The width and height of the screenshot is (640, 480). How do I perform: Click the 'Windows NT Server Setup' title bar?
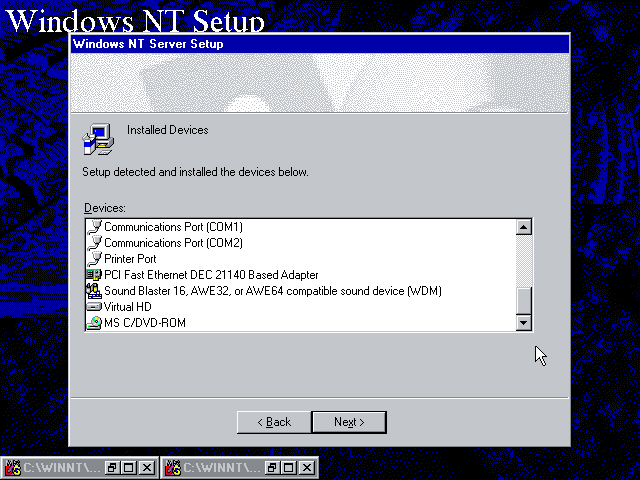pos(320,44)
